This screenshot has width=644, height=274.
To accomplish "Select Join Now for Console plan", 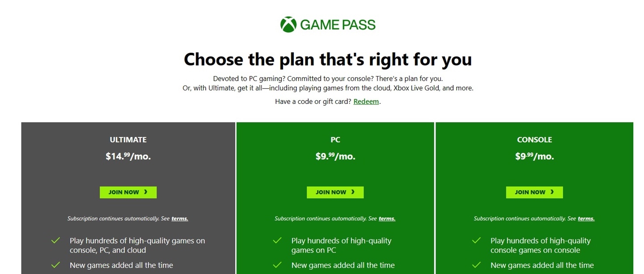I will pos(534,192).
